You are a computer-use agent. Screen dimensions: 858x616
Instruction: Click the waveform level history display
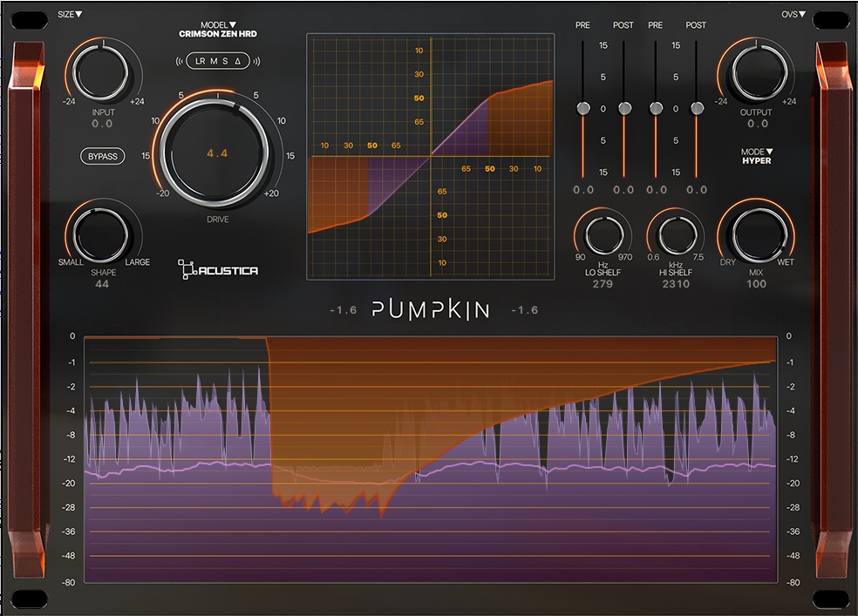431,459
